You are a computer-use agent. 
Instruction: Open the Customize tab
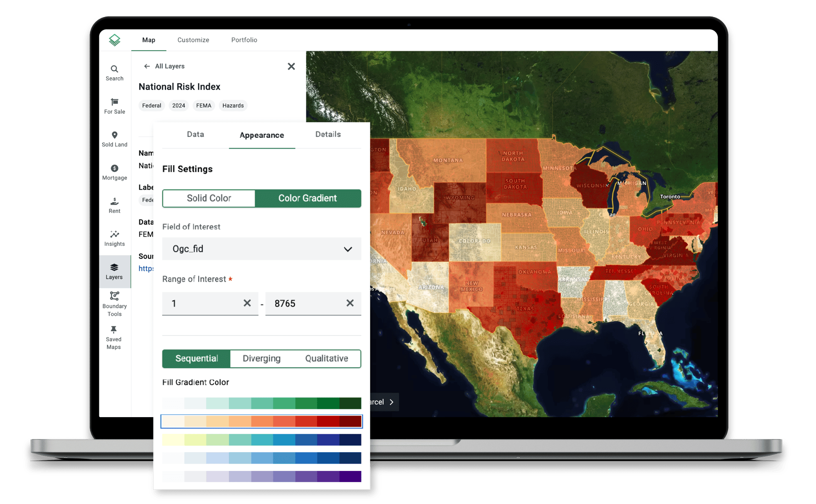click(193, 40)
